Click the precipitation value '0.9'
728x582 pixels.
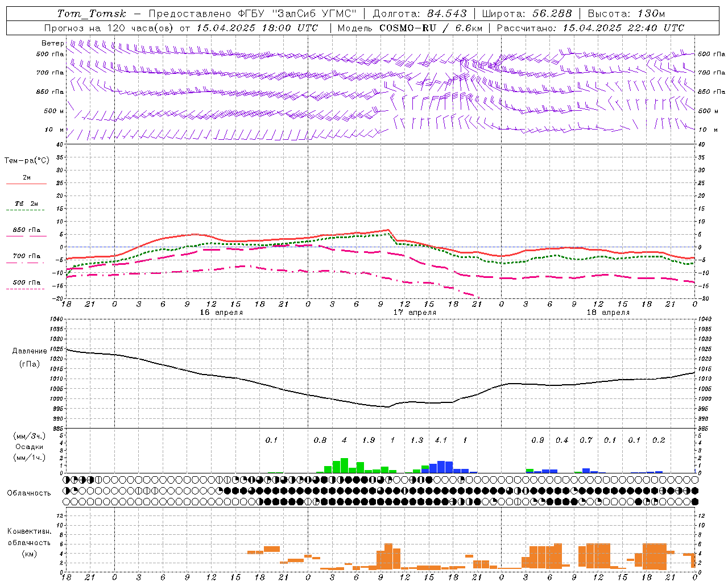click(537, 440)
